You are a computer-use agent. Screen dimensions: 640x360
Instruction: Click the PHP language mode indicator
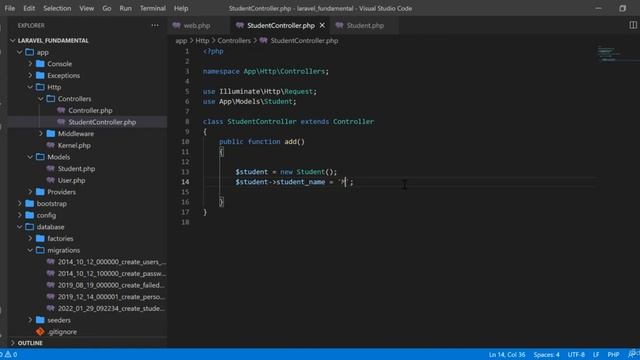(x=613, y=354)
